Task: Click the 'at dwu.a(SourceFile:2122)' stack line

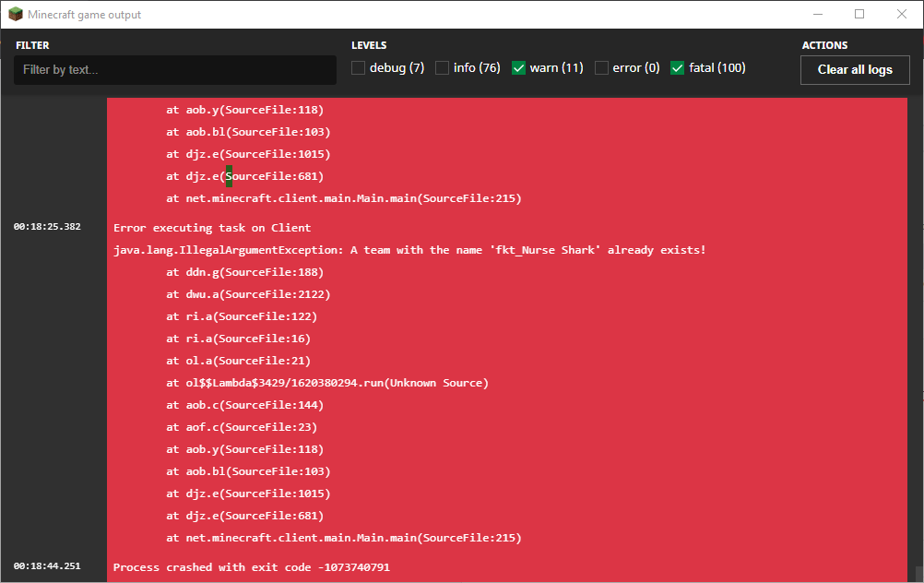Action: tap(248, 294)
